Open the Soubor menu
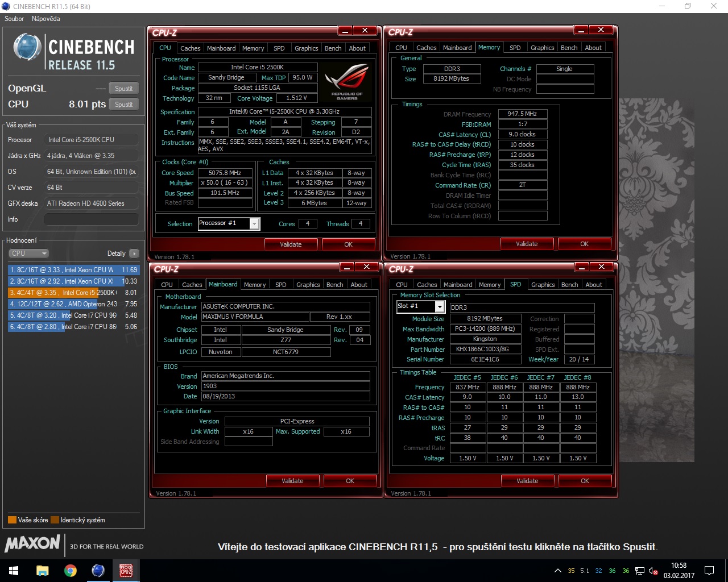Image resolution: width=728 pixels, height=582 pixels. (x=14, y=19)
